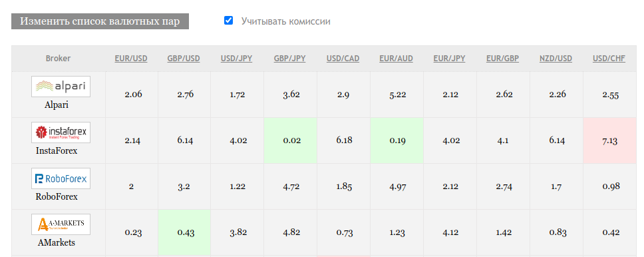Uncheck the Учитывать комиссии checkbox
The width and height of the screenshot is (644, 257).
tap(228, 21)
